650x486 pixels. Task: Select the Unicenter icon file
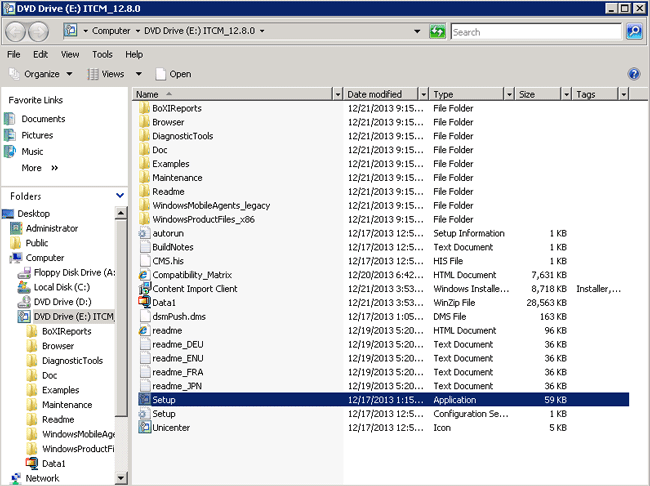pyautogui.click(x=172, y=428)
